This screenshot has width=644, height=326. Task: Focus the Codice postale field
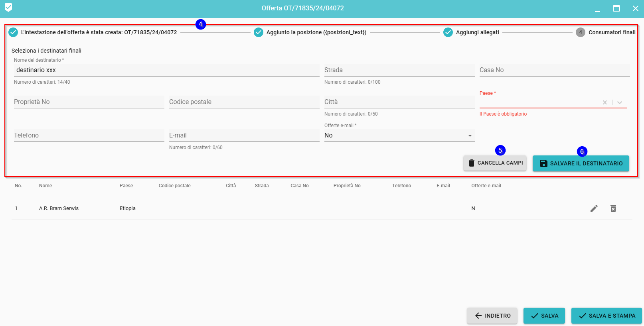tap(244, 102)
